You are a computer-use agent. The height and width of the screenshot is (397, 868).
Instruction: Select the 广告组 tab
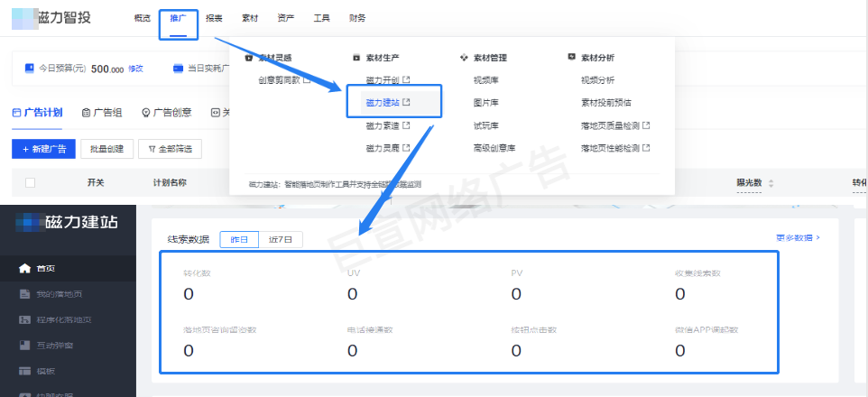click(102, 113)
